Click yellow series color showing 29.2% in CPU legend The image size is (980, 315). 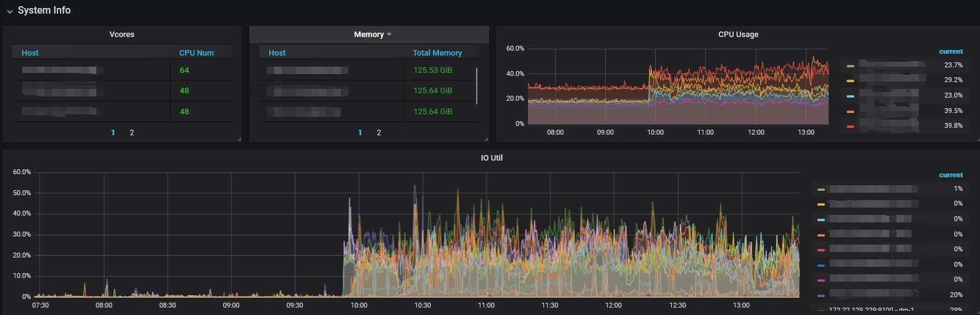pyautogui.click(x=850, y=81)
